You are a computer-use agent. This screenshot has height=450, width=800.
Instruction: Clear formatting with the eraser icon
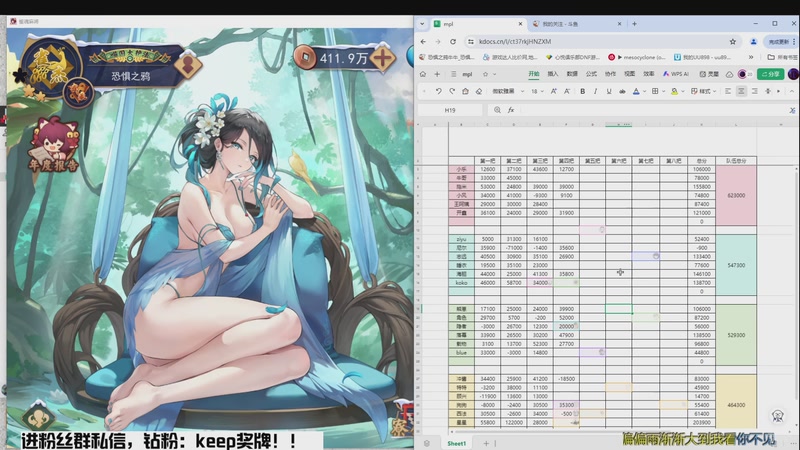[479, 91]
